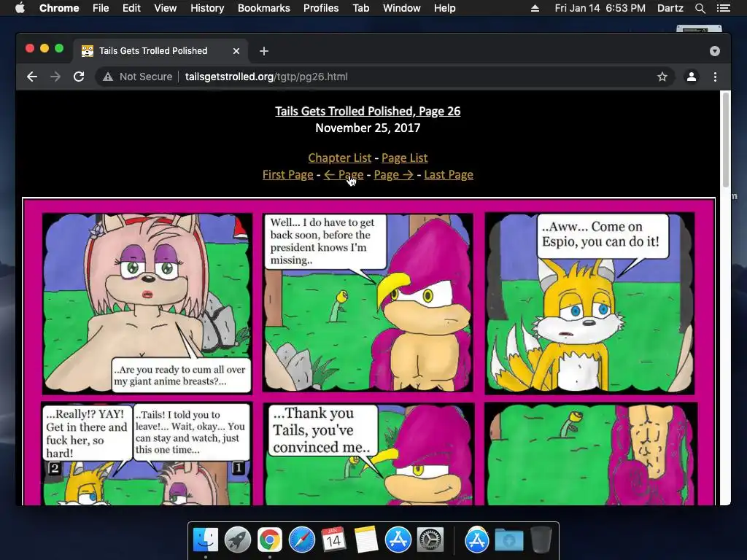Click the Dartz user name in menu bar
Screen dimensions: 747x560
[x=670, y=8]
